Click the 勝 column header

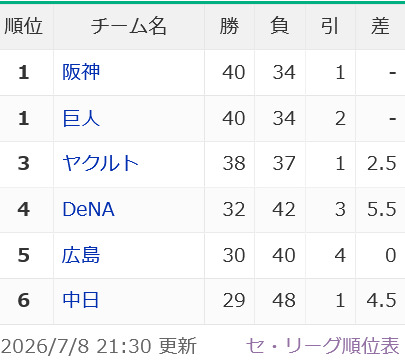click(x=229, y=26)
